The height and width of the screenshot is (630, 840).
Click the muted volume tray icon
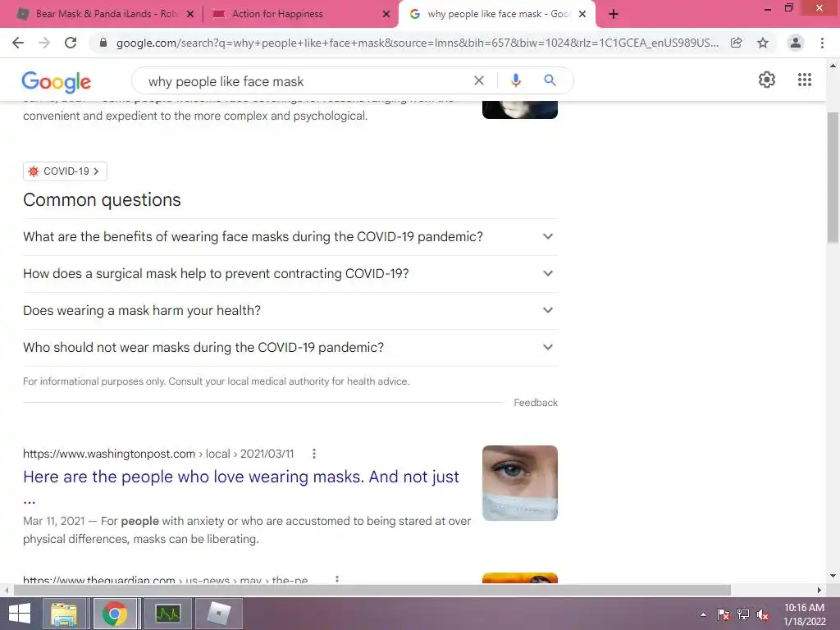(x=762, y=614)
